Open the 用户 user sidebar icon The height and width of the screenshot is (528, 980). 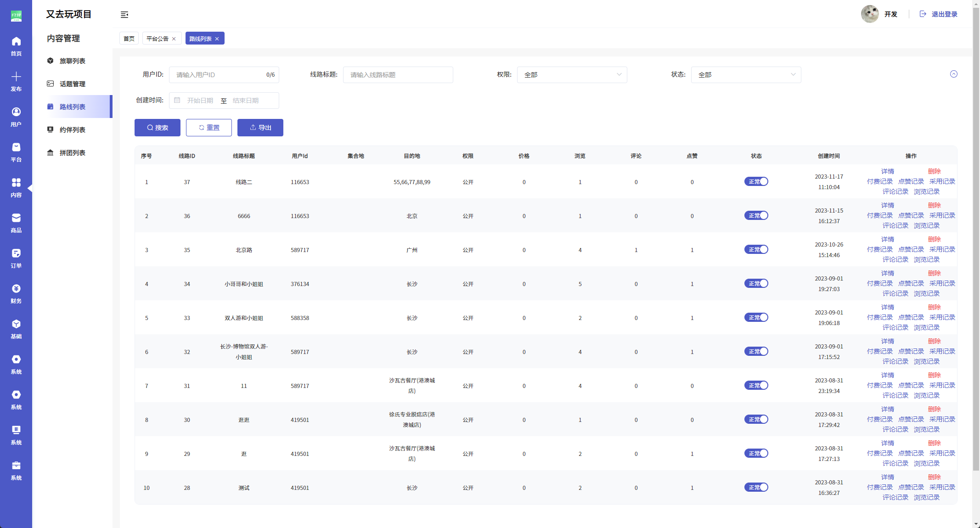[x=16, y=112]
